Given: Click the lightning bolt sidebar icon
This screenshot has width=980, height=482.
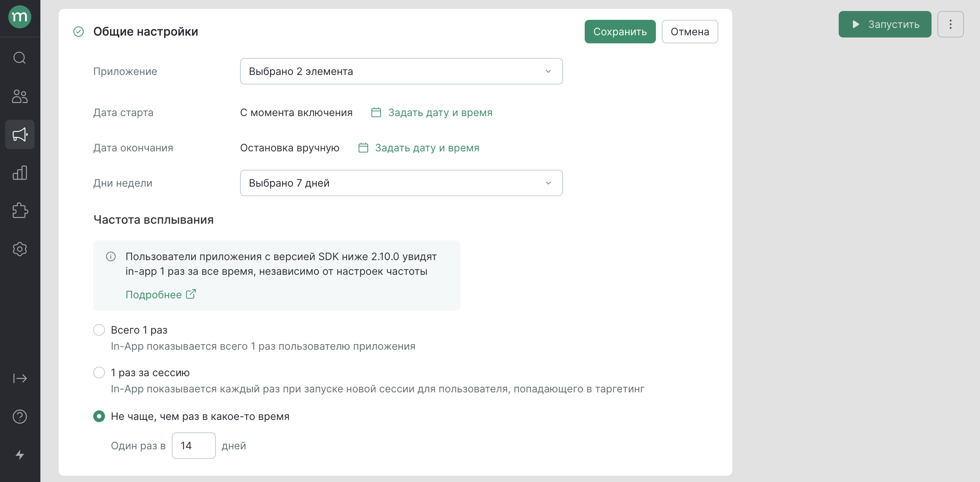Looking at the screenshot, I should [x=20, y=455].
